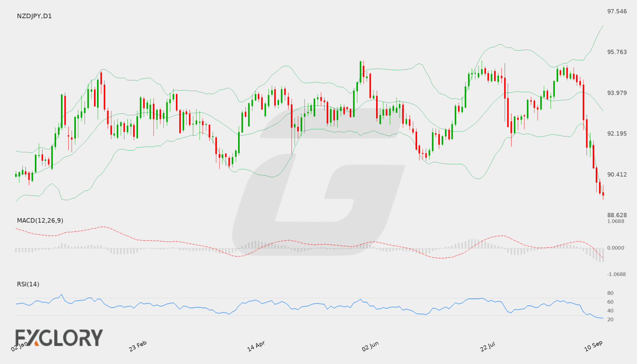Click the RSI 60 level label
This screenshot has height=364, width=637.
(610, 302)
